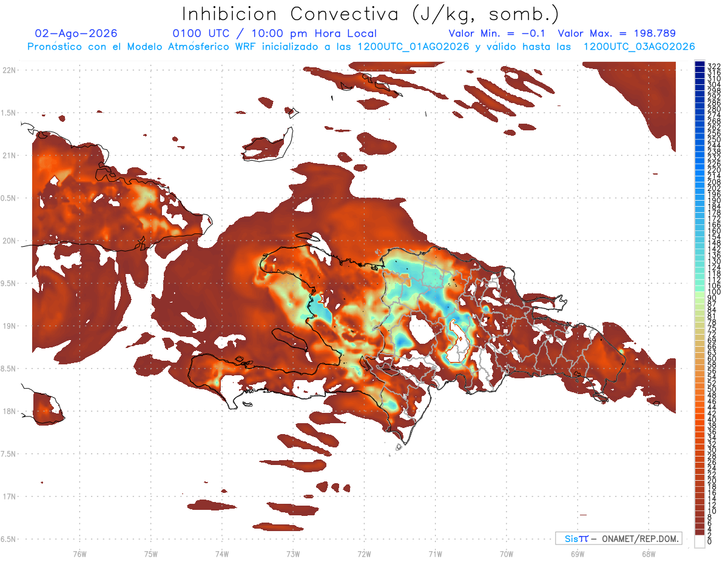Click the 'Valor Max. = 198.789' label

tap(616, 33)
